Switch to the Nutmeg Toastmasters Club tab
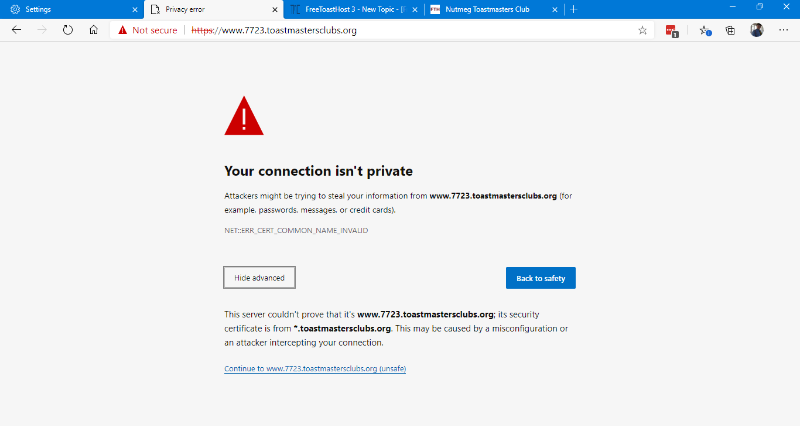 pyautogui.click(x=490, y=9)
